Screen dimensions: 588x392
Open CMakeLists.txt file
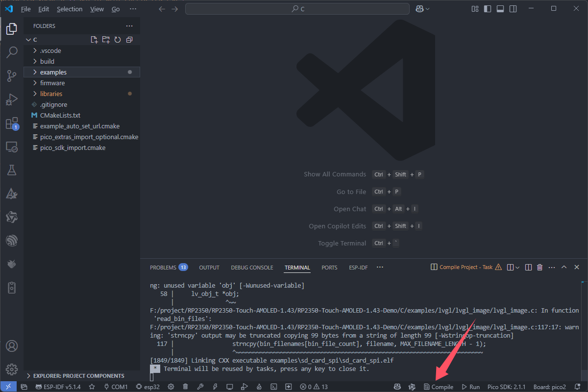pyautogui.click(x=60, y=115)
